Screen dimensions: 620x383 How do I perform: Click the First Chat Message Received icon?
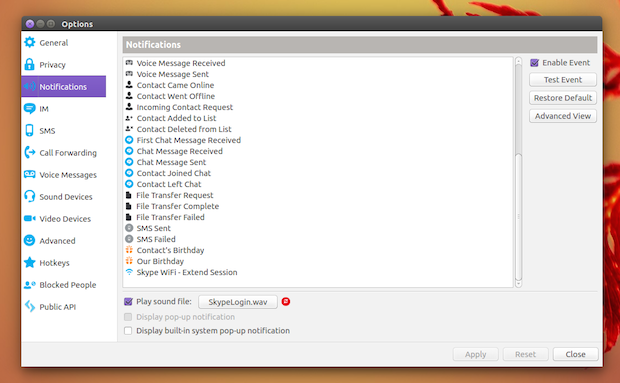(129, 140)
